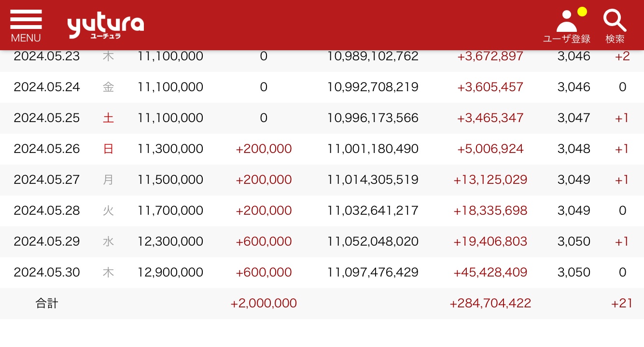Open the hamburger MENU icon
Image resolution: width=644 pixels, height=347 pixels.
(26, 20)
